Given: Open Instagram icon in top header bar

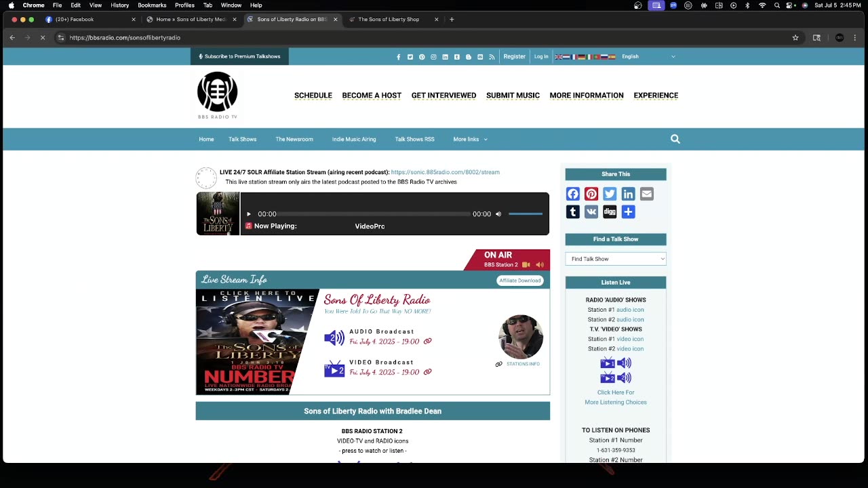Looking at the screenshot, I should [x=433, y=57].
